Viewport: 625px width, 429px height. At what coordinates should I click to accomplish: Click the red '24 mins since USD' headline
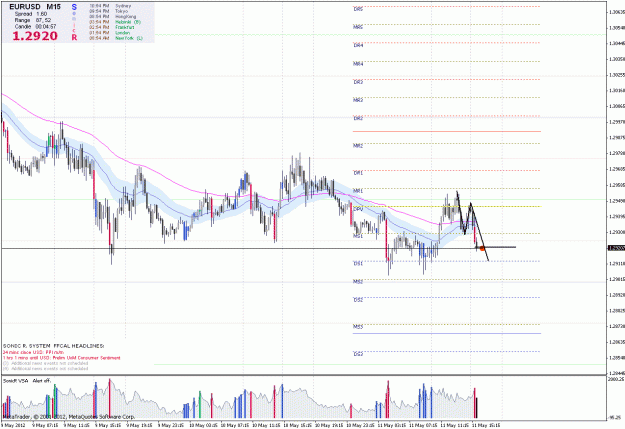pos(33,352)
